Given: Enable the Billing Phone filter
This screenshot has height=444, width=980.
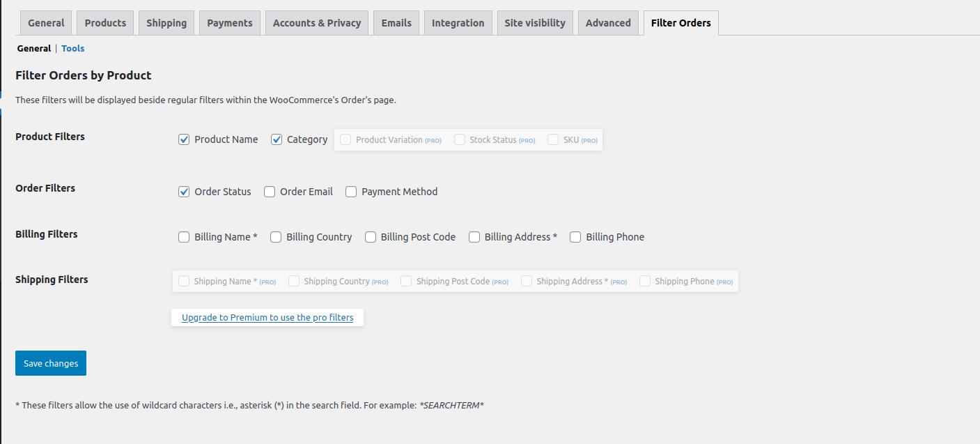Looking at the screenshot, I should point(575,237).
